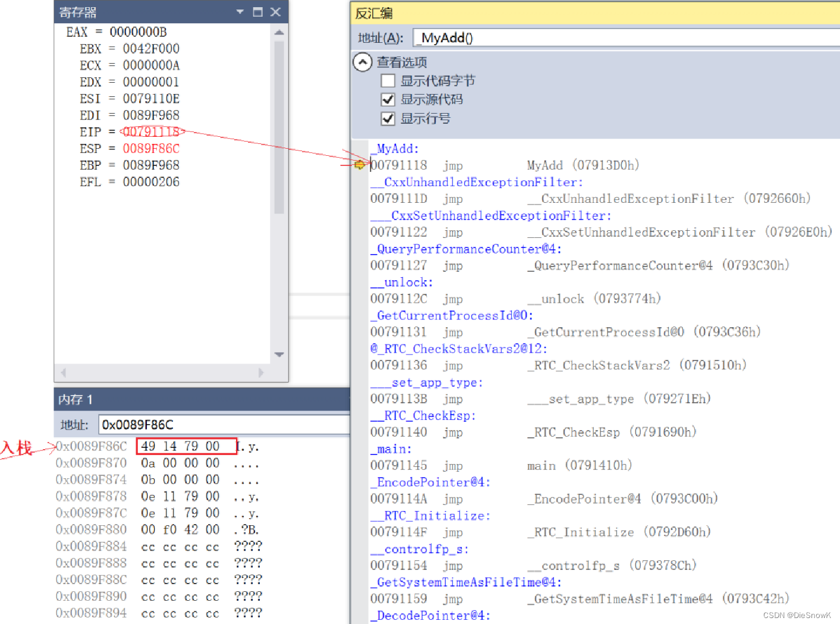Select the EAX register value 0000000B

pyautogui.click(x=138, y=32)
